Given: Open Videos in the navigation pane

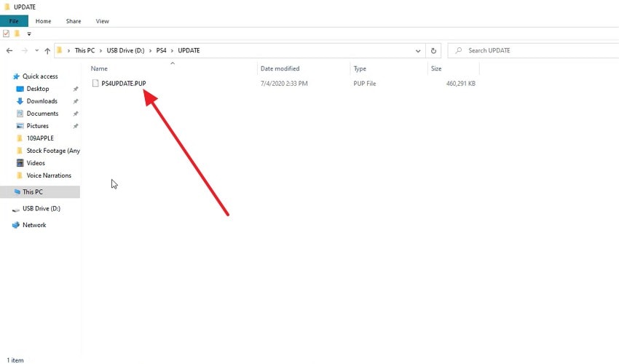Looking at the screenshot, I should click(36, 163).
